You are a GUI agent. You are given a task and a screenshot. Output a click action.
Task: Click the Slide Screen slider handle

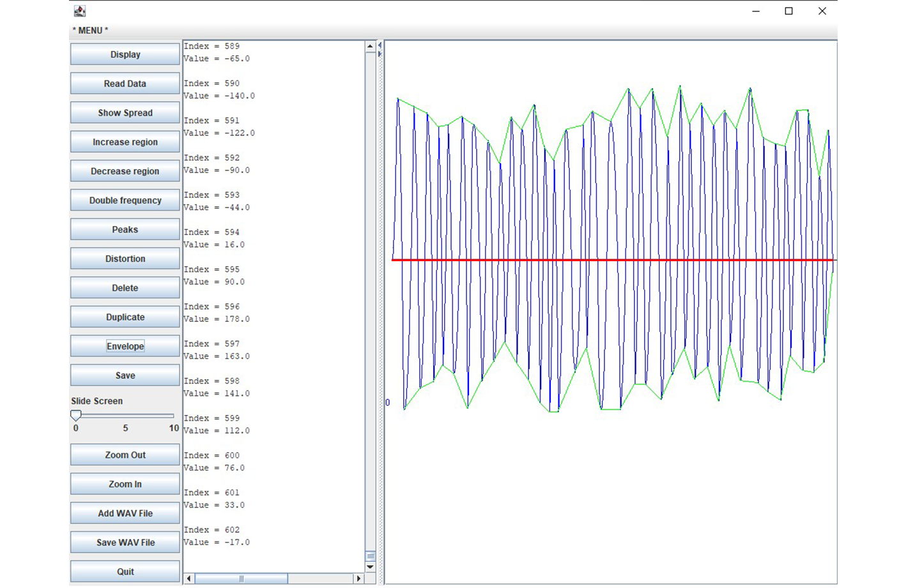click(x=76, y=415)
